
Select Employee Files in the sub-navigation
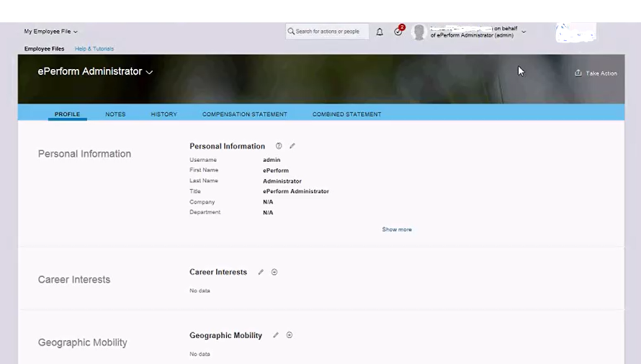44,49
